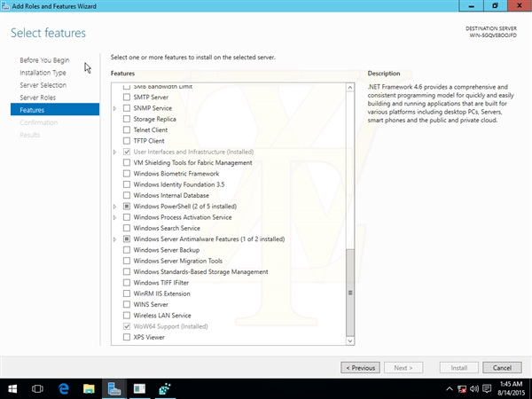Viewport: 532px width, 399px height.
Task: Expand Windows Process Activation Service node
Action: point(114,217)
